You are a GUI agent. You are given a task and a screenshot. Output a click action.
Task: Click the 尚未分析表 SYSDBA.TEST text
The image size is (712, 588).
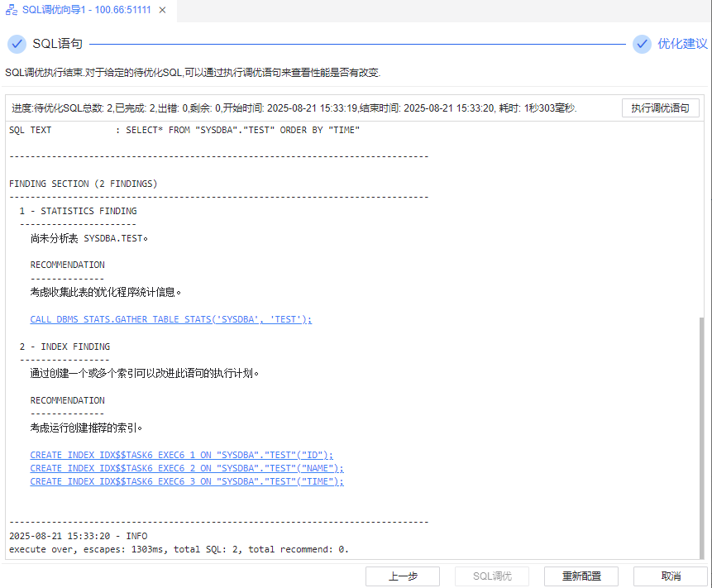[89, 238]
